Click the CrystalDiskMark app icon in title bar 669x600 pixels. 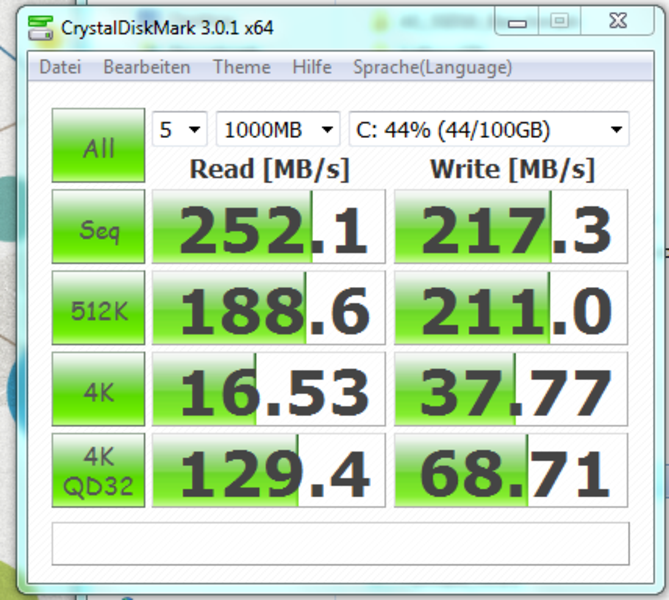[x=41, y=28]
